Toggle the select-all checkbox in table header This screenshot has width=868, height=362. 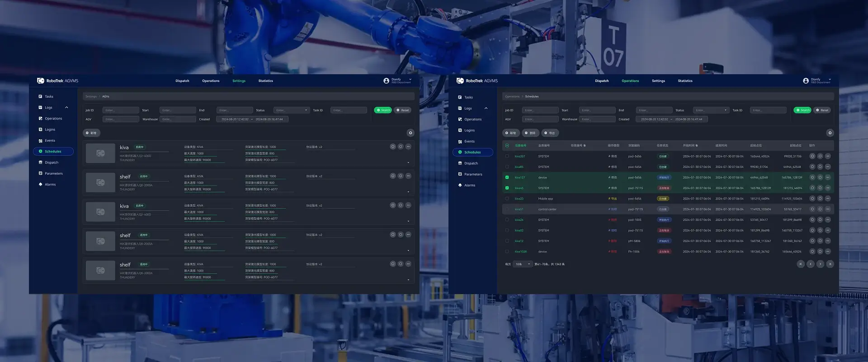coord(507,146)
